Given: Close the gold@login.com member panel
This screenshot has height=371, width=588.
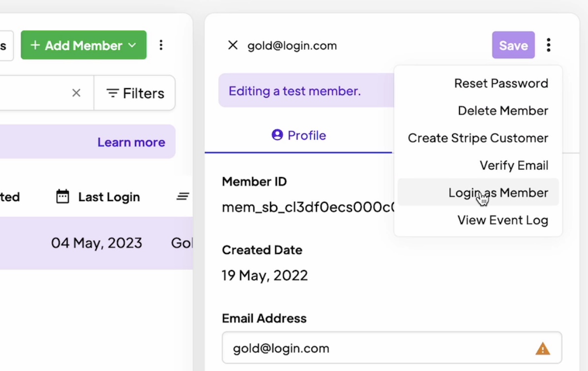Looking at the screenshot, I should 233,45.
